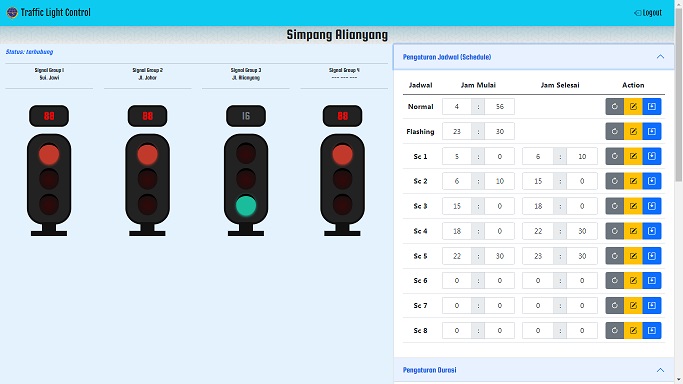Save the Sc 7 schedule row
Screen dimensions: 683x384
tap(652, 306)
